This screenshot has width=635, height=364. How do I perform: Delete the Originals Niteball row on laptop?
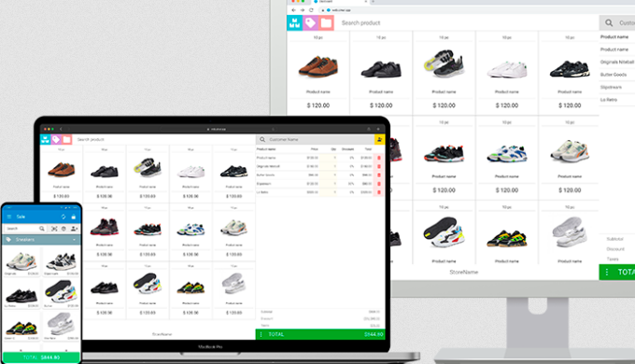tap(379, 166)
